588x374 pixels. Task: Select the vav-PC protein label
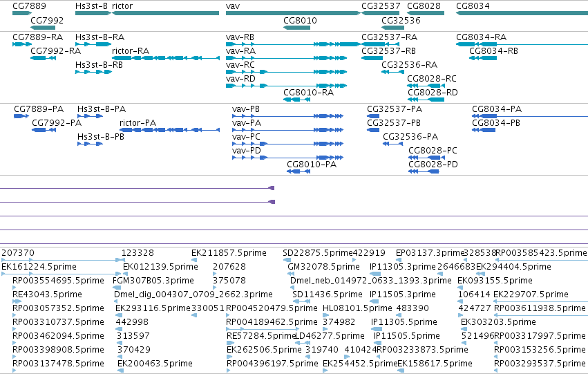[x=246, y=137]
